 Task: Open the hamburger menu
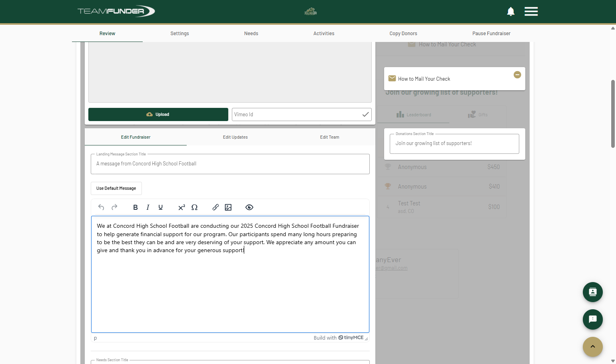coord(531,12)
